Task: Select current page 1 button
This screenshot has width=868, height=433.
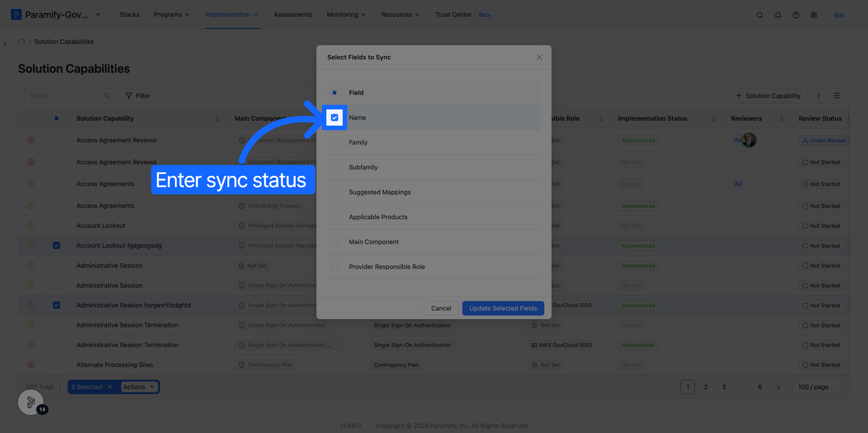Action: 688,387
